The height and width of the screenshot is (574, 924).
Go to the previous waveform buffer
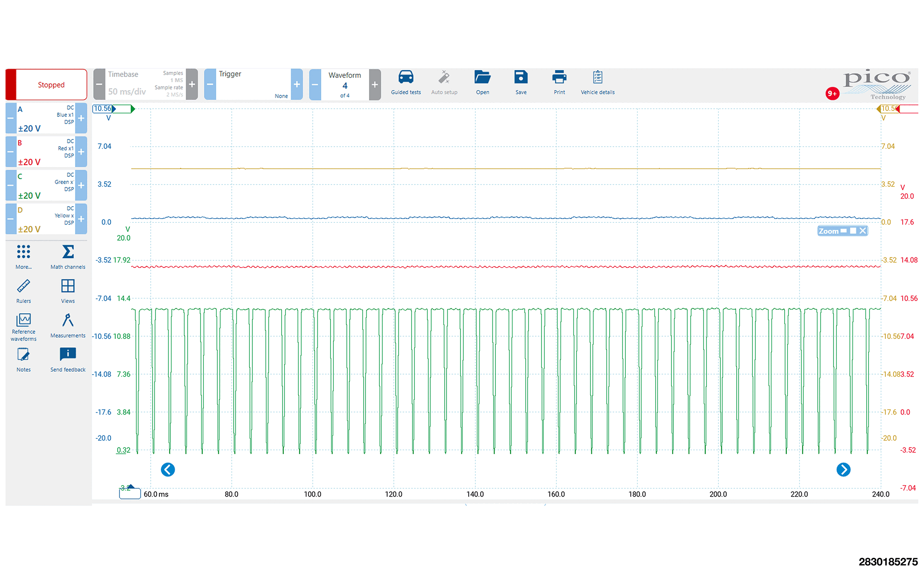pyautogui.click(x=315, y=84)
